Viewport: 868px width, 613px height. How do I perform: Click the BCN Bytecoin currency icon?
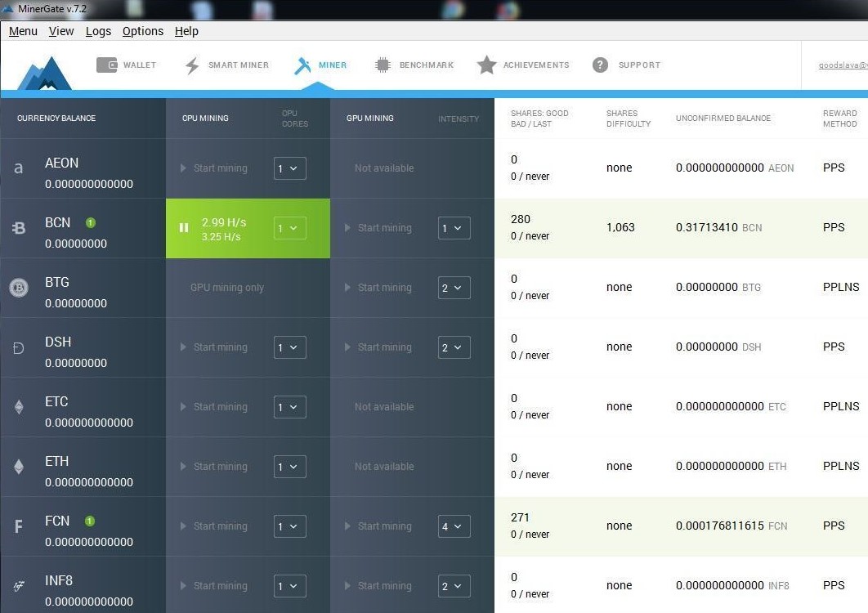19,227
